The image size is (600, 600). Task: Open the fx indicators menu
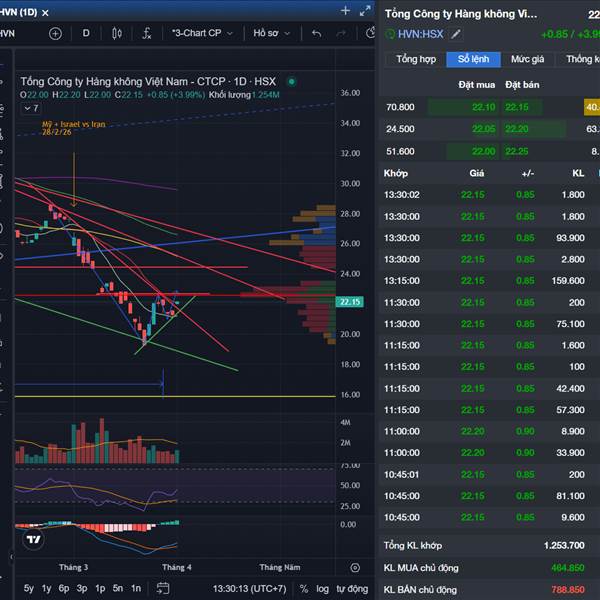click(x=147, y=34)
